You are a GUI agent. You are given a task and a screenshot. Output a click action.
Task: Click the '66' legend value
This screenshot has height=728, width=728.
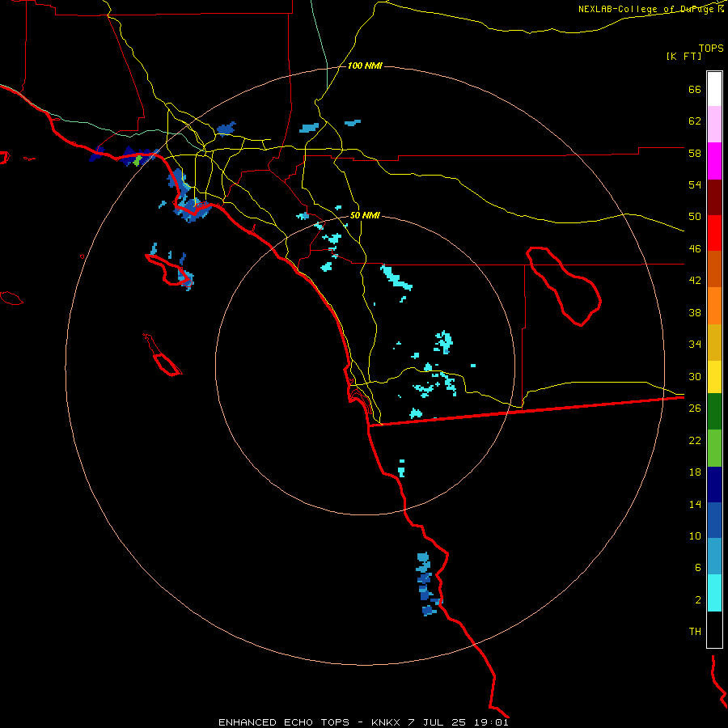(x=695, y=90)
